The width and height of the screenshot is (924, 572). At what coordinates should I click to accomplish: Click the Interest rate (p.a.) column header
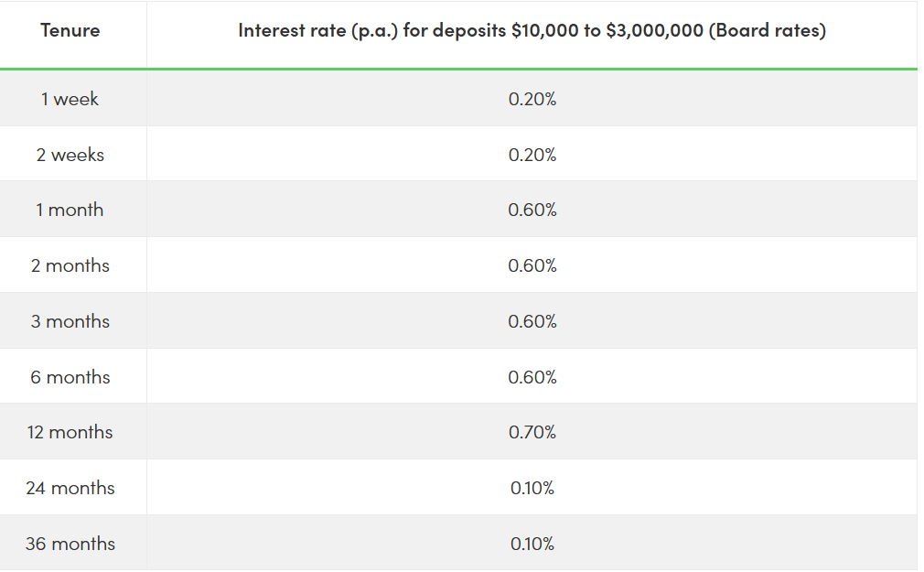tap(532, 30)
